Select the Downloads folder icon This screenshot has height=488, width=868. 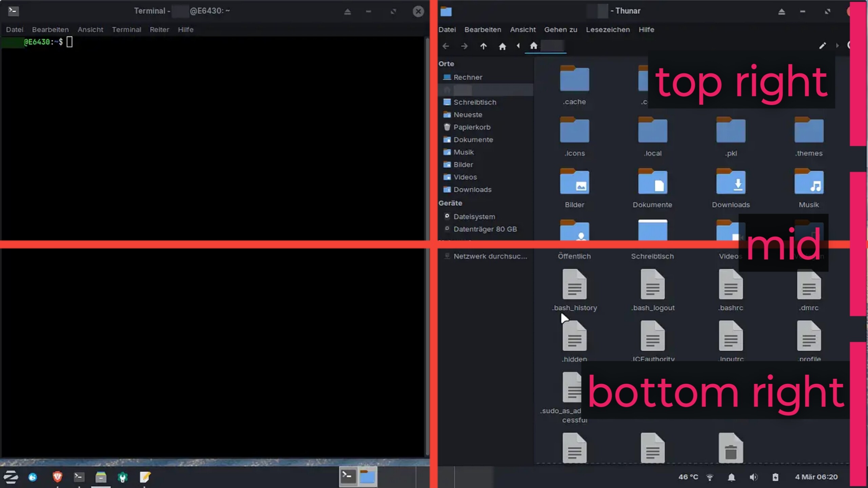pos(731,183)
